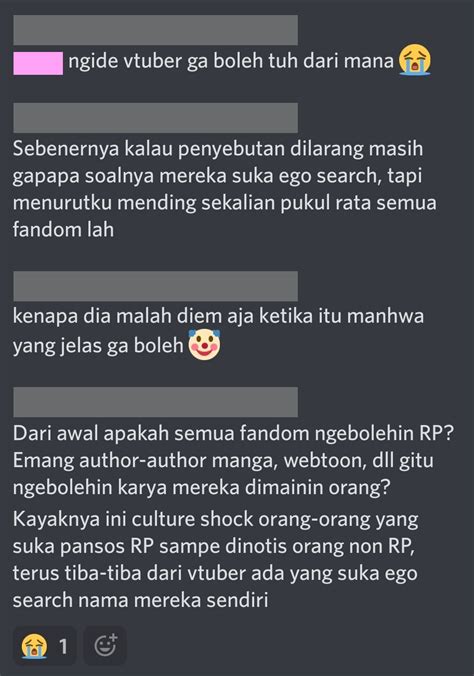Click the clown face emoji after 'ga boleh'

click(204, 344)
